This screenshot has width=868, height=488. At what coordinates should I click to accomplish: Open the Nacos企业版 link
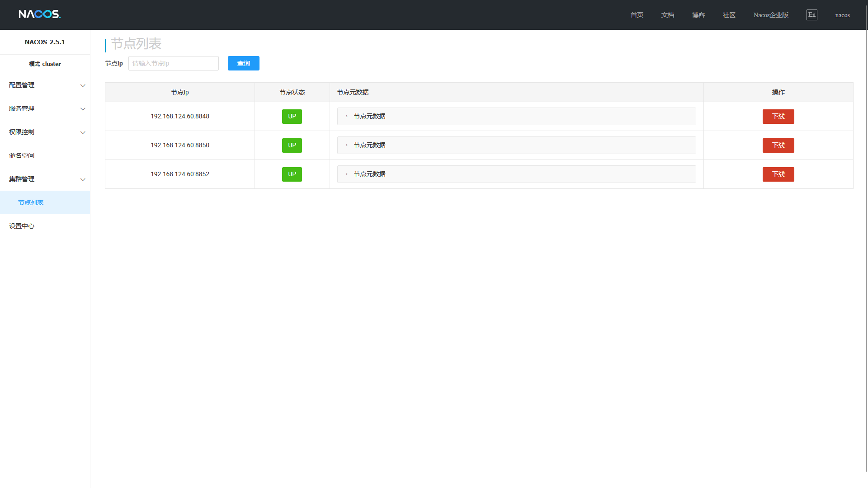click(x=770, y=15)
